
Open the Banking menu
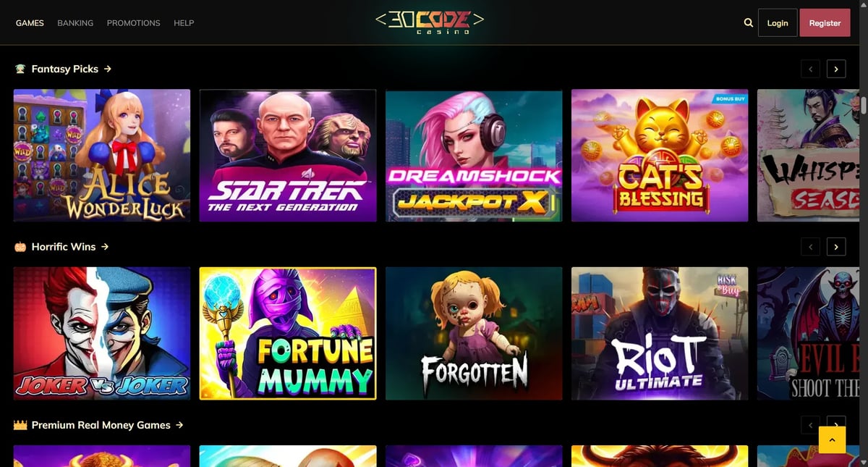coord(75,23)
